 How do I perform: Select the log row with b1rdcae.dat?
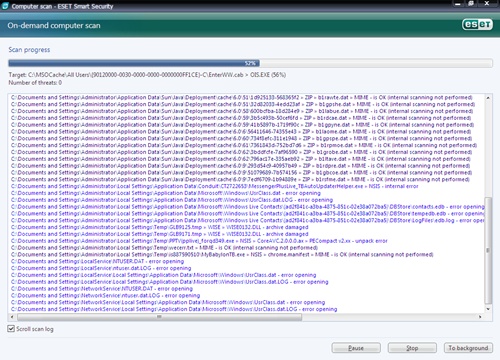pyautogui.click(x=241, y=118)
